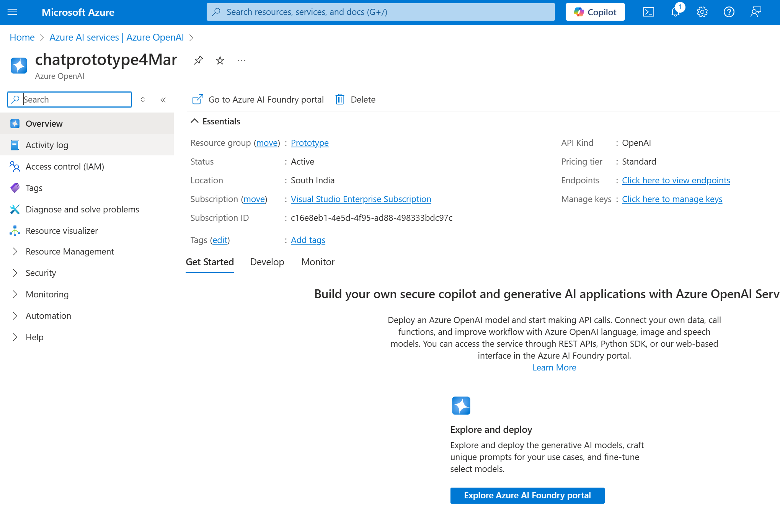Collapse the sidebar with double chevron

click(163, 100)
